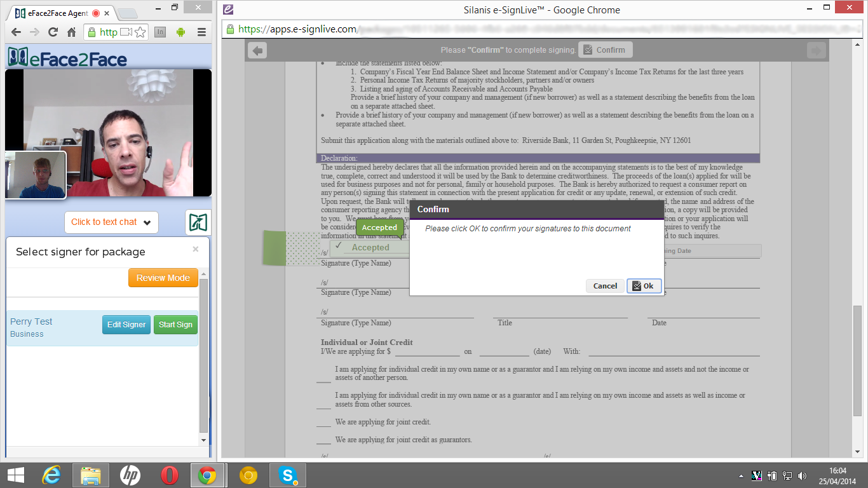Viewport: 868px width, 488px height.
Task: Click the Accepted signature field with checkmark
Action: tap(369, 248)
